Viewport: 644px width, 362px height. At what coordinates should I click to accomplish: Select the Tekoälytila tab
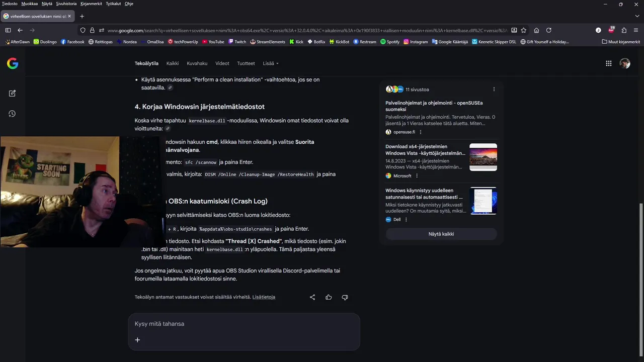click(146, 63)
